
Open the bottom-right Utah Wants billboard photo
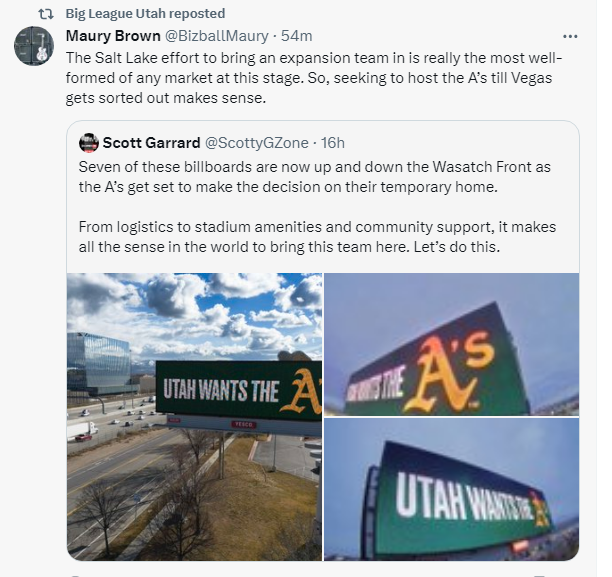451,489
